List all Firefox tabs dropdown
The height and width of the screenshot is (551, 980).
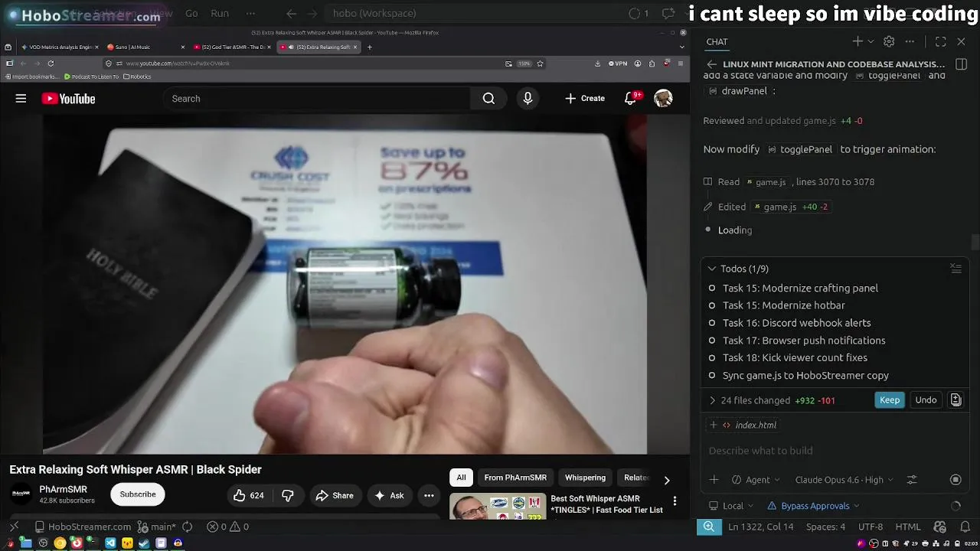682,47
